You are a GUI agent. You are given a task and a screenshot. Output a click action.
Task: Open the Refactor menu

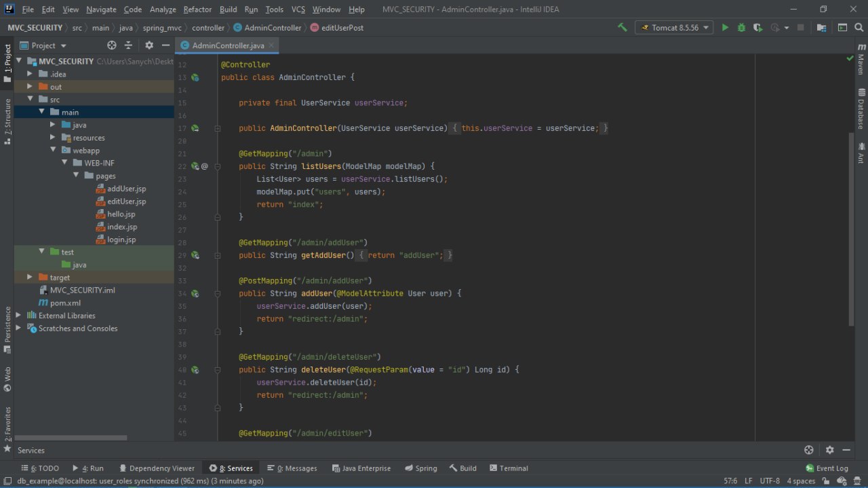click(197, 10)
